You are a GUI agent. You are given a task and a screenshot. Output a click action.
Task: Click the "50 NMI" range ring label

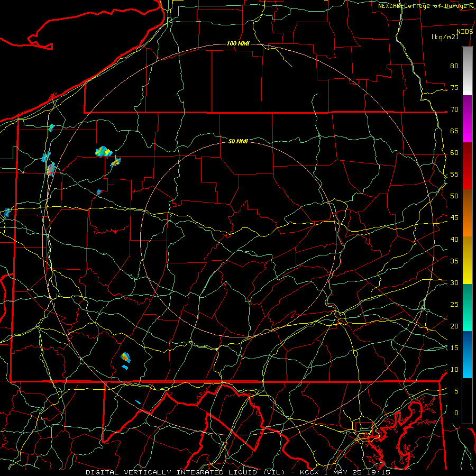(x=238, y=141)
